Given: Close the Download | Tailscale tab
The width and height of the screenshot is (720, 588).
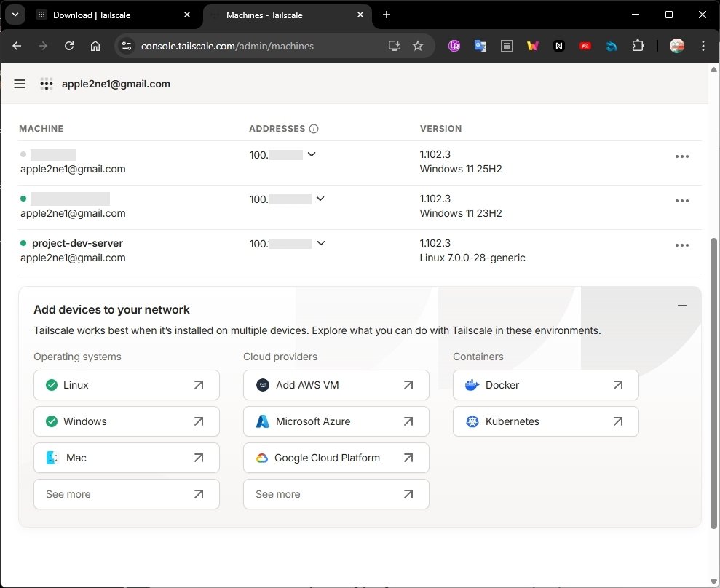Looking at the screenshot, I should click(x=187, y=15).
